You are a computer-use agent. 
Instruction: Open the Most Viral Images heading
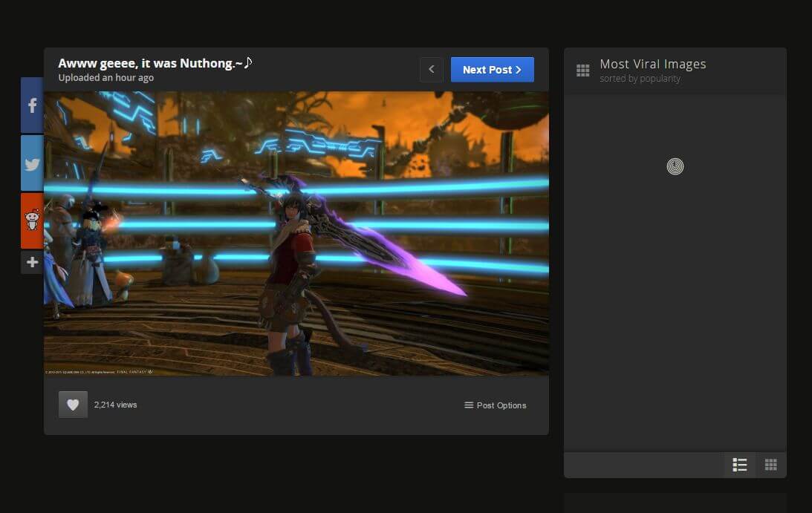[x=652, y=65]
